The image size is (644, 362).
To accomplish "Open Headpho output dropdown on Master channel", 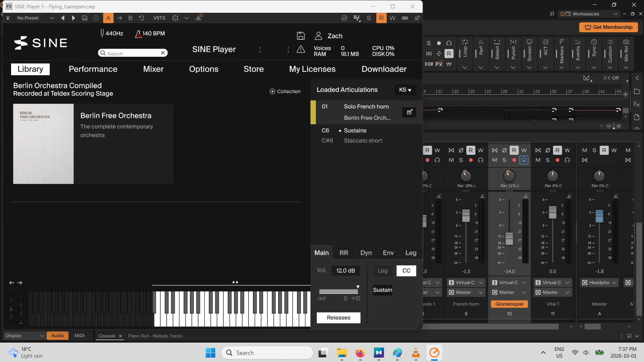I will point(600,283).
